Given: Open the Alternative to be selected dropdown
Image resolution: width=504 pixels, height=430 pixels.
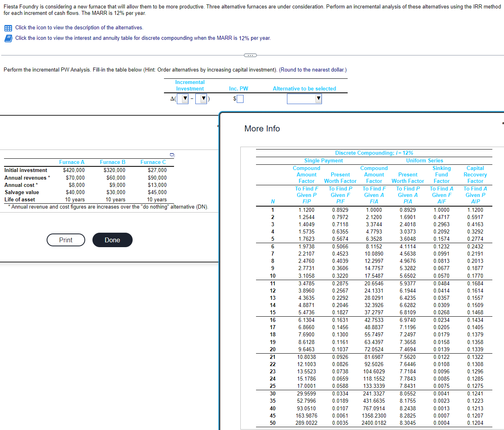Looking at the screenshot, I should click(304, 98).
